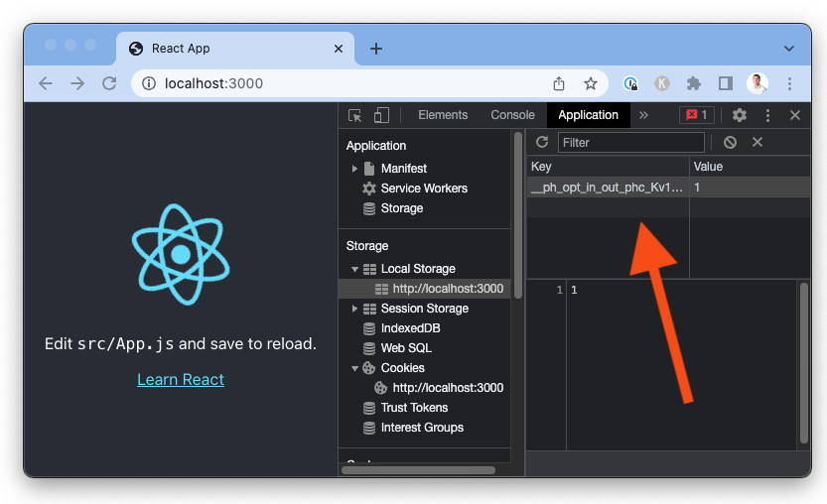Screen dimensions: 827x504
Task: Delete selected storage entry with X icon
Action: click(758, 143)
